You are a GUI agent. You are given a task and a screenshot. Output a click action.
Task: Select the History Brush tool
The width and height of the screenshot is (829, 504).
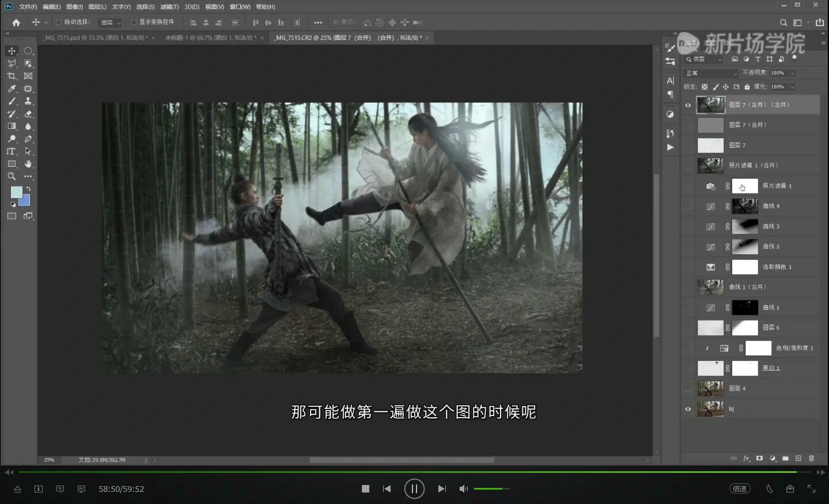12,114
